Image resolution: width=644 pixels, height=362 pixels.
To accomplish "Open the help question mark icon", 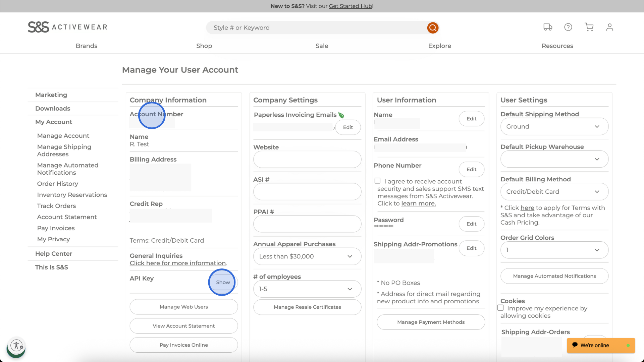I will click(x=568, y=27).
